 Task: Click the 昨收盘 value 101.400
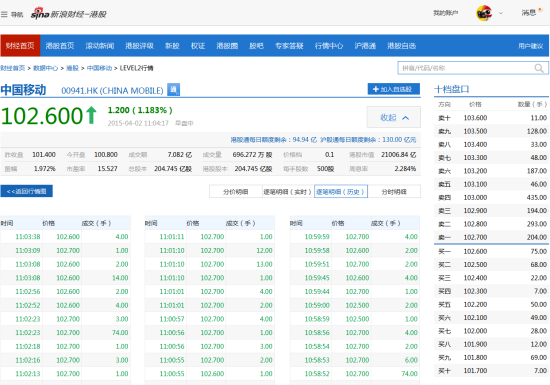coord(44,155)
